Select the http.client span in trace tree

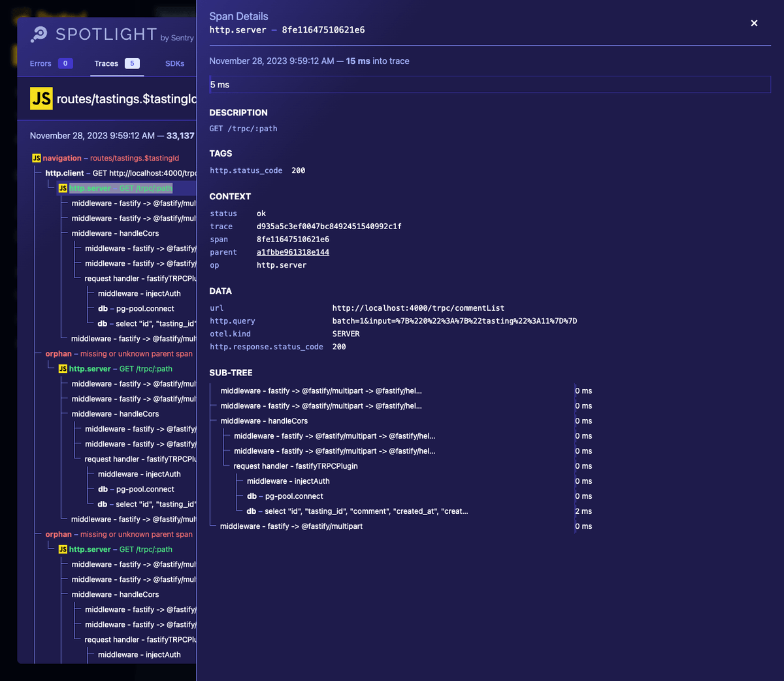(65, 173)
